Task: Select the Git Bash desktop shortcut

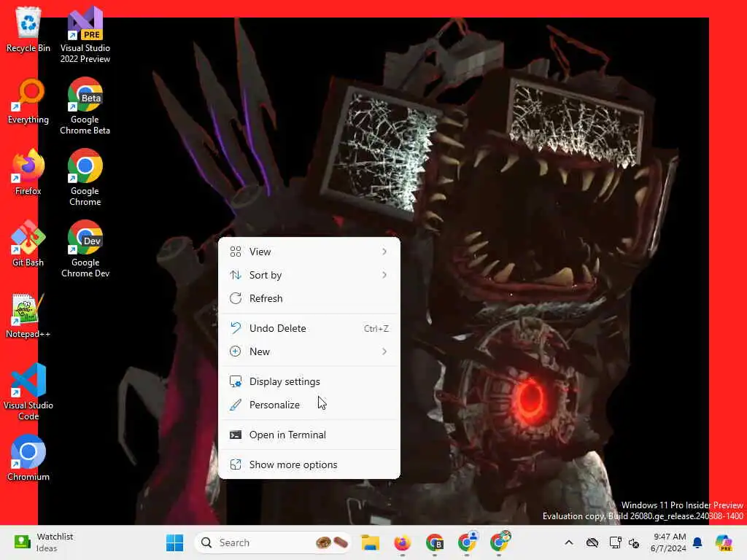Action: (28, 244)
